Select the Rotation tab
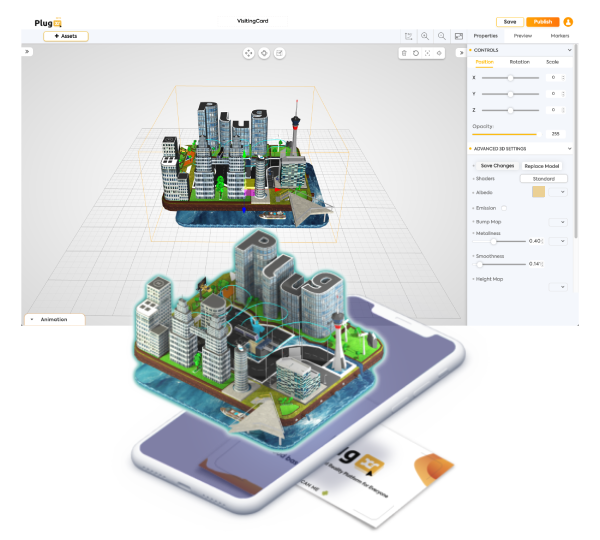 (520, 62)
